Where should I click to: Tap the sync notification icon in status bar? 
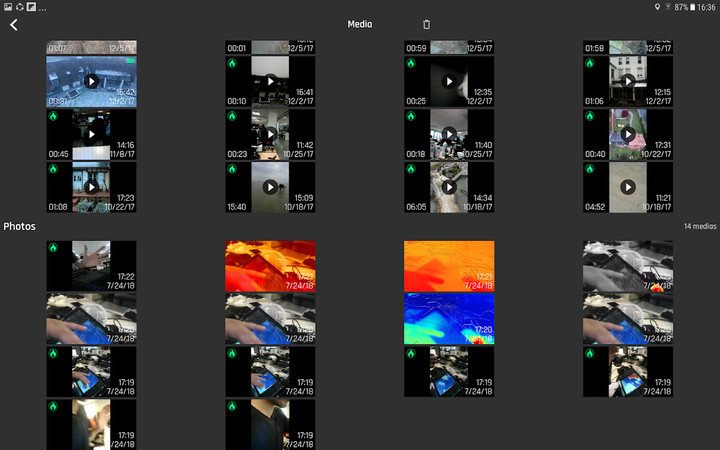20,7
